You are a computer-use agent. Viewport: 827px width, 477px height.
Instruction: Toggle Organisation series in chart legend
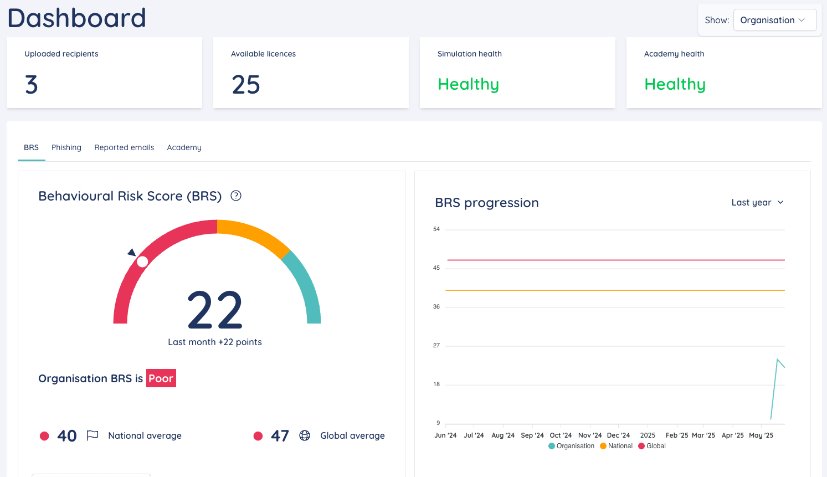pos(572,445)
